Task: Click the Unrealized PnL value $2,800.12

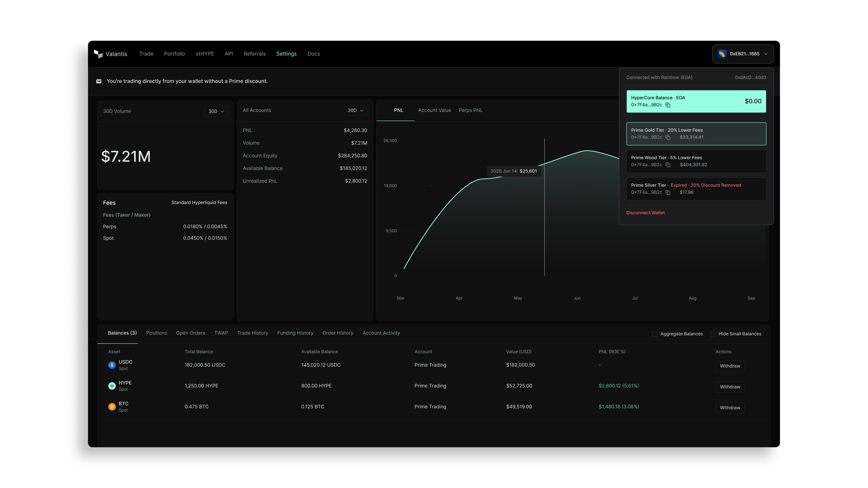Action: pyautogui.click(x=356, y=181)
